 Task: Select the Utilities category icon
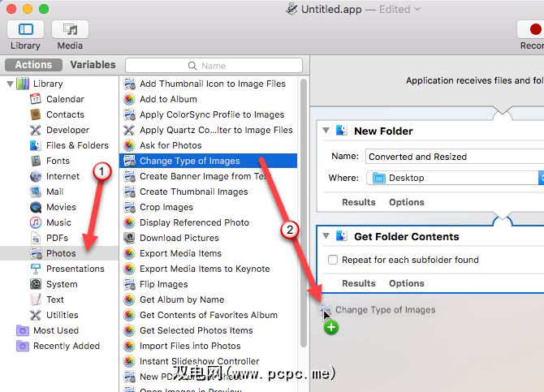(x=36, y=315)
